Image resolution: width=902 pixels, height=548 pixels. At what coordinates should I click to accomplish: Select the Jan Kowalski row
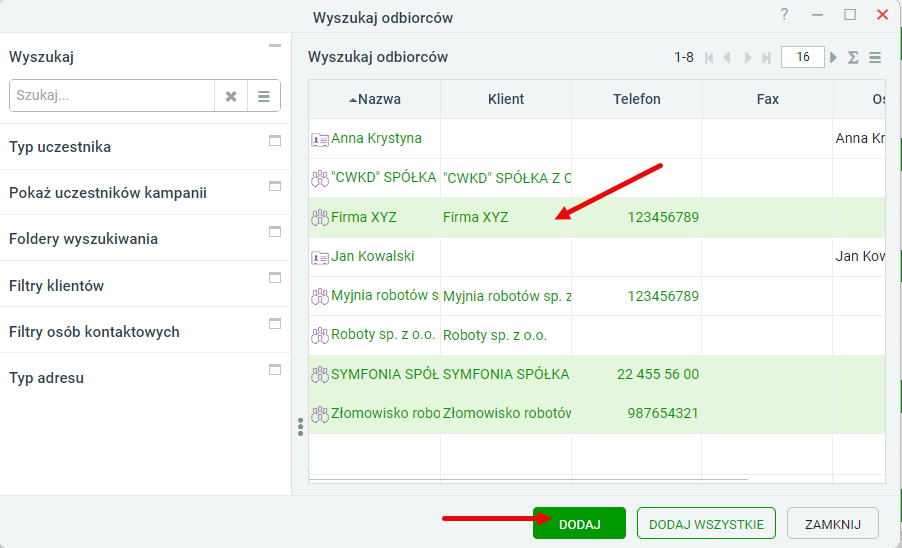597,256
